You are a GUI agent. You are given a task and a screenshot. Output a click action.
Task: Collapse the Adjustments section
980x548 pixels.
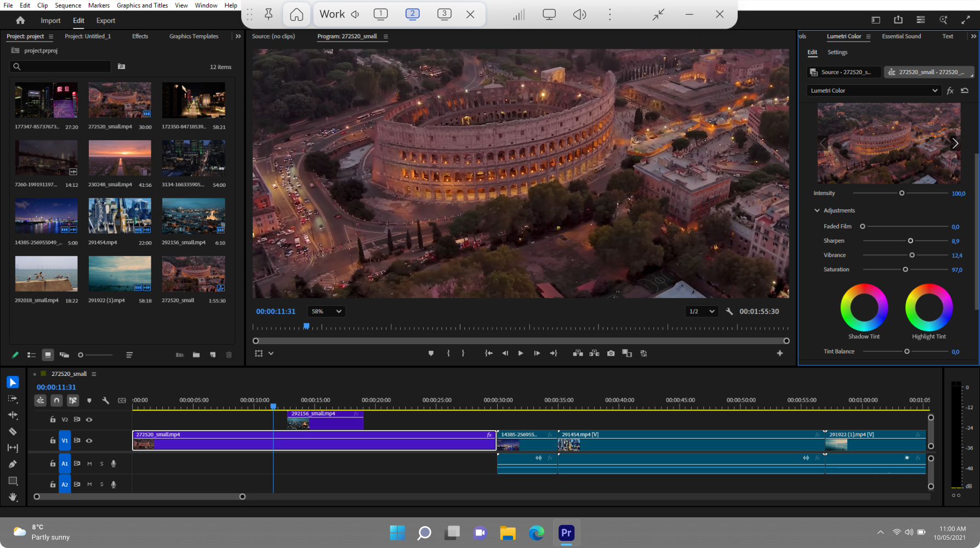point(817,210)
